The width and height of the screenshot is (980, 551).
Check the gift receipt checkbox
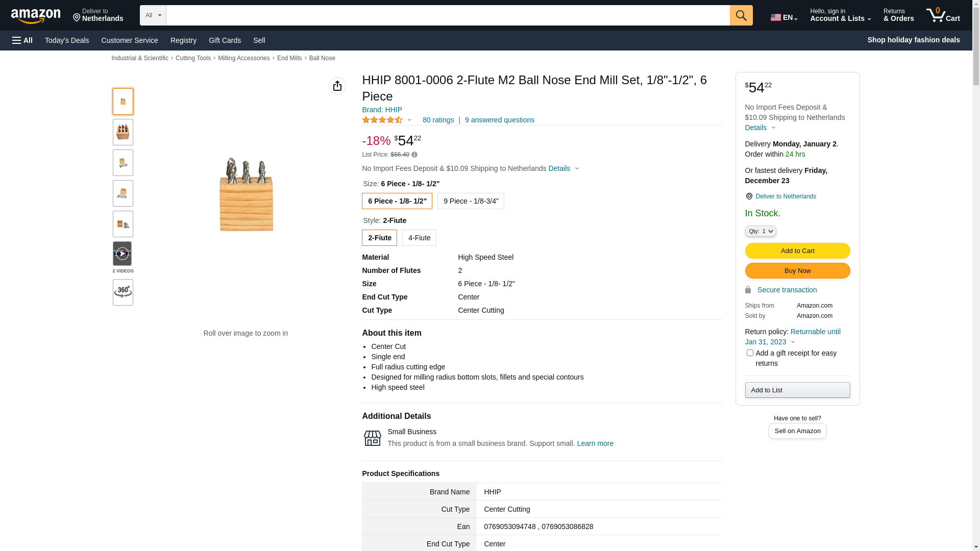pos(750,353)
